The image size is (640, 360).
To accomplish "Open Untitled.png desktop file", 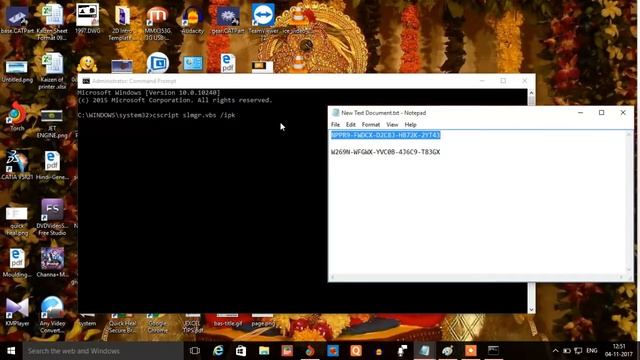I will pyautogui.click(x=17, y=71).
